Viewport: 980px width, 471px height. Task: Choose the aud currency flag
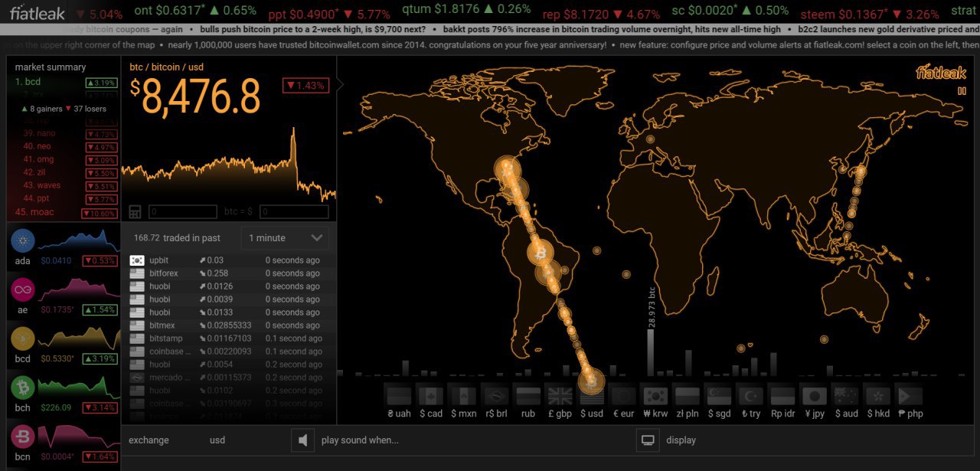click(846, 396)
